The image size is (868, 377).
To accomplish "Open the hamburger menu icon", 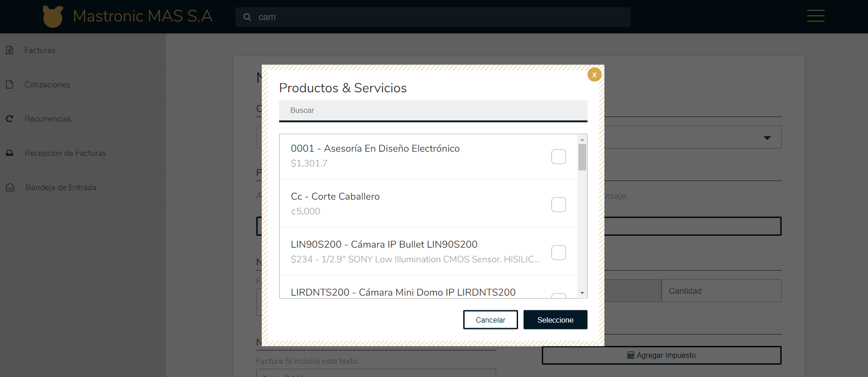I will tap(815, 16).
